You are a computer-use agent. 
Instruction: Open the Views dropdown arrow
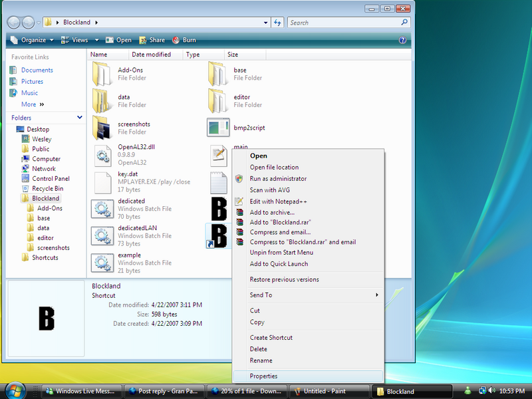tap(96, 40)
